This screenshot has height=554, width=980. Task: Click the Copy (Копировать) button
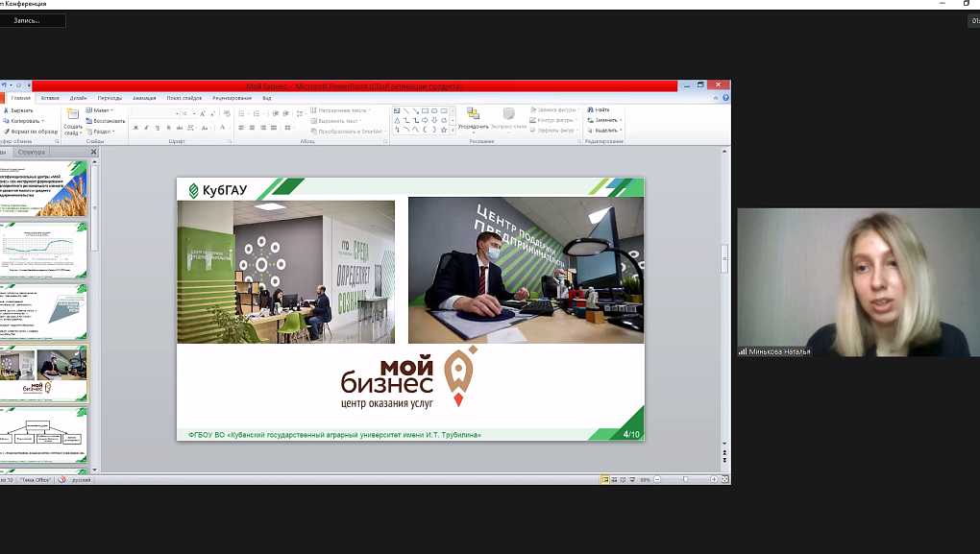(23, 121)
